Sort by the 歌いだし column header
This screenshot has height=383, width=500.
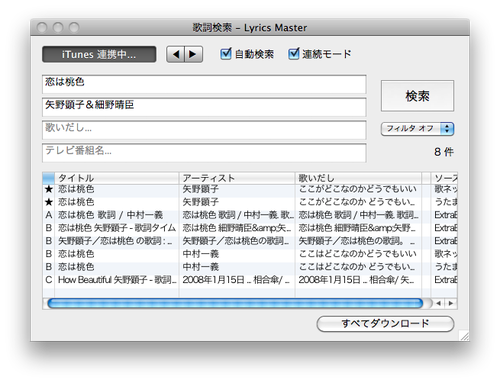[x=358, y=178]
